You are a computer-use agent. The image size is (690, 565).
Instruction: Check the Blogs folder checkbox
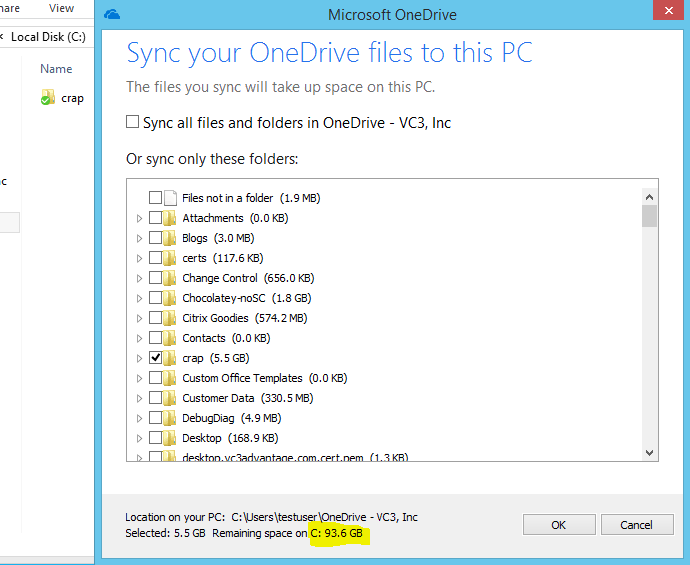[x=155, y=238]
